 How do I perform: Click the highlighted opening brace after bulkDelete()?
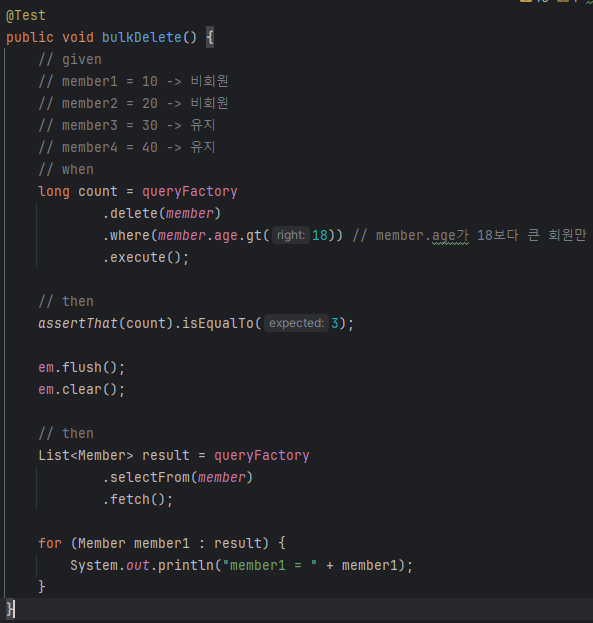click(210, 37)
